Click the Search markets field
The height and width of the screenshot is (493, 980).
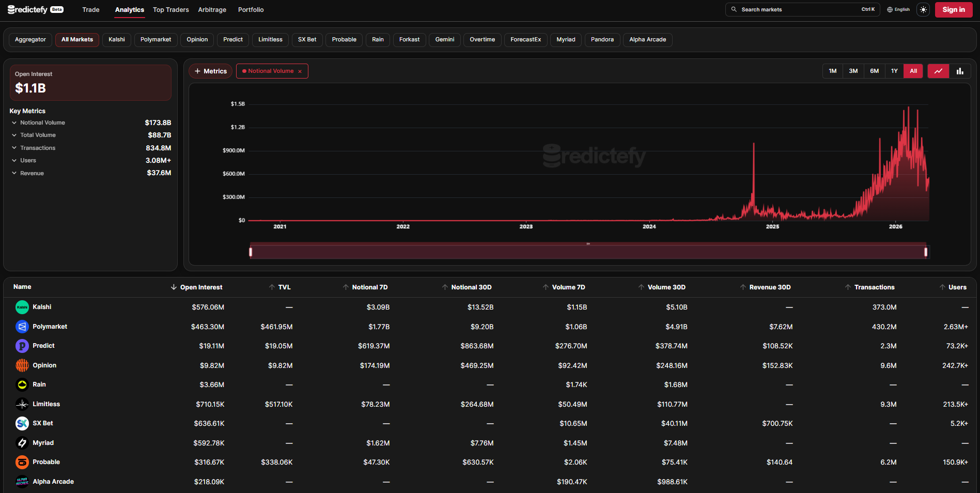(803, 10)
